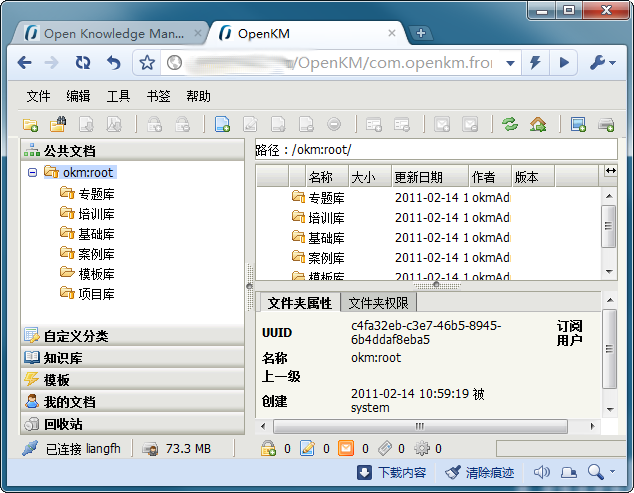Expand the 我的文档 panel
634x493 pixels.
point(133,402)
